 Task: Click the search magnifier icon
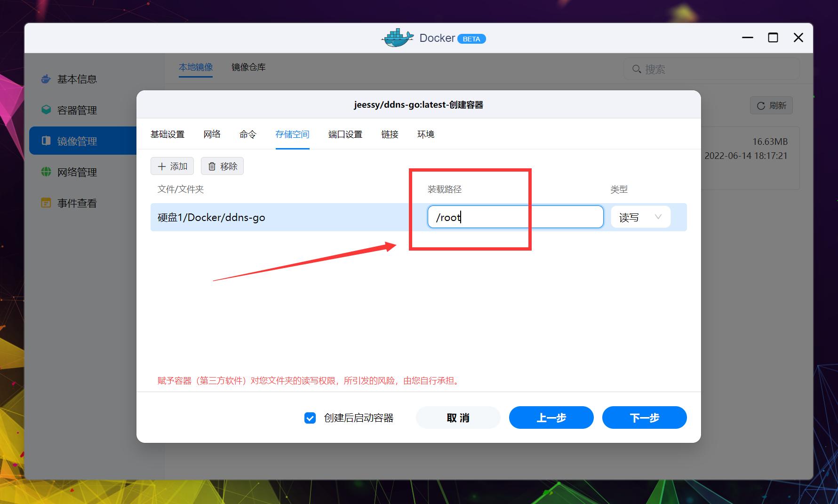click(x=637, y=69)
